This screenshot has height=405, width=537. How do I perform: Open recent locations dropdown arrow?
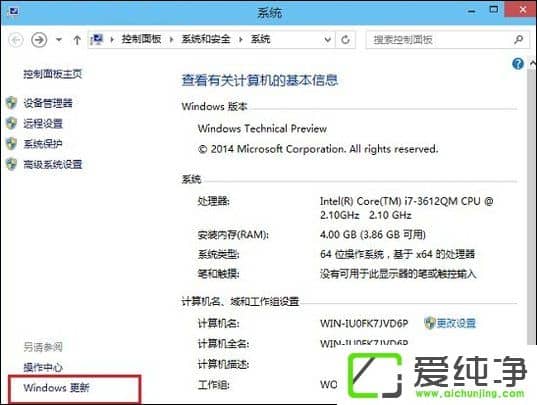coord(59,40)
